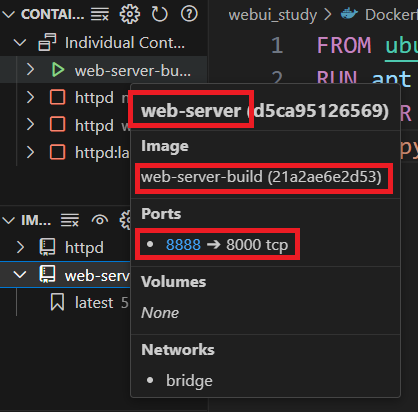Viewport: 418px width, 412px height.
Task: Click the httpd image book icon
Action: tap(47, 247)
